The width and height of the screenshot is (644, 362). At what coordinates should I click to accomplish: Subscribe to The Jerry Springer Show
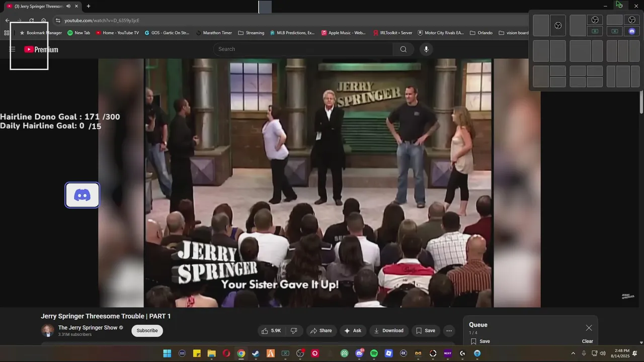(147, 330)
